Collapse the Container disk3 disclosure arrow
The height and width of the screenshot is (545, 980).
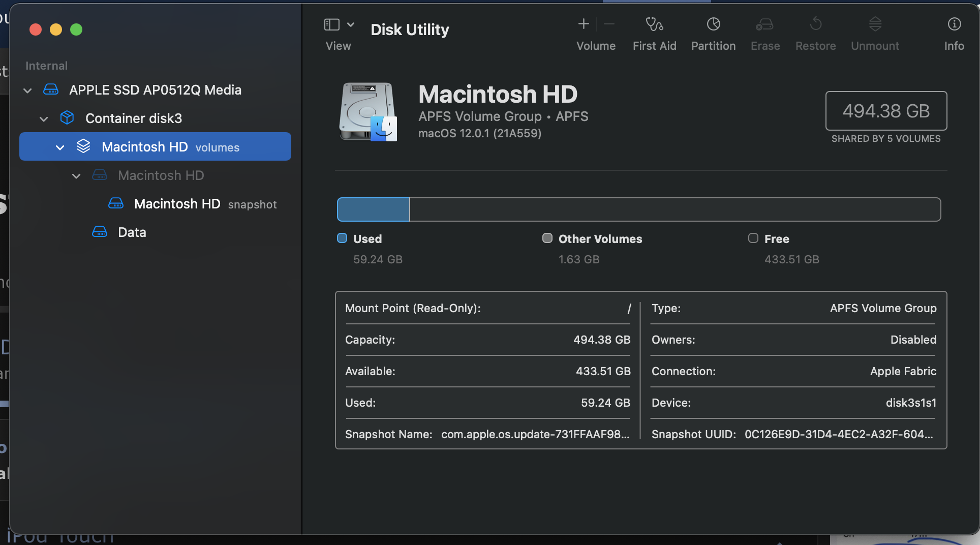click(44, 119)
